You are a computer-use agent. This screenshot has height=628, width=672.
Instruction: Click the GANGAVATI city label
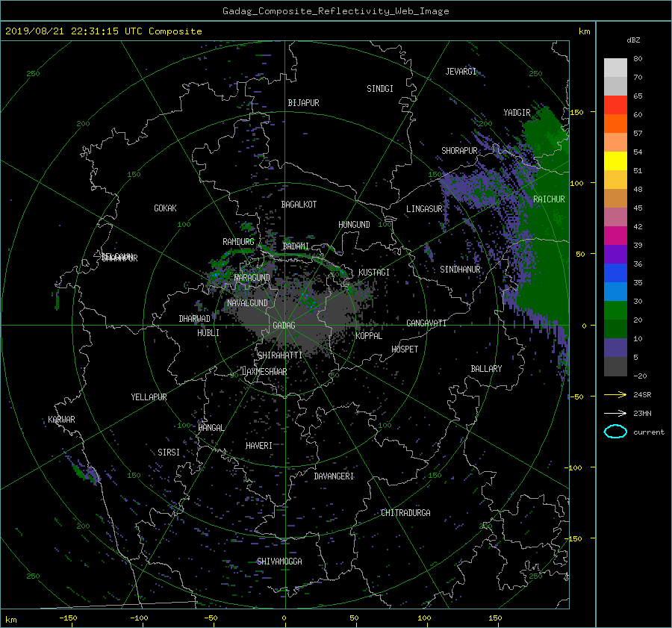coord(426,323)
